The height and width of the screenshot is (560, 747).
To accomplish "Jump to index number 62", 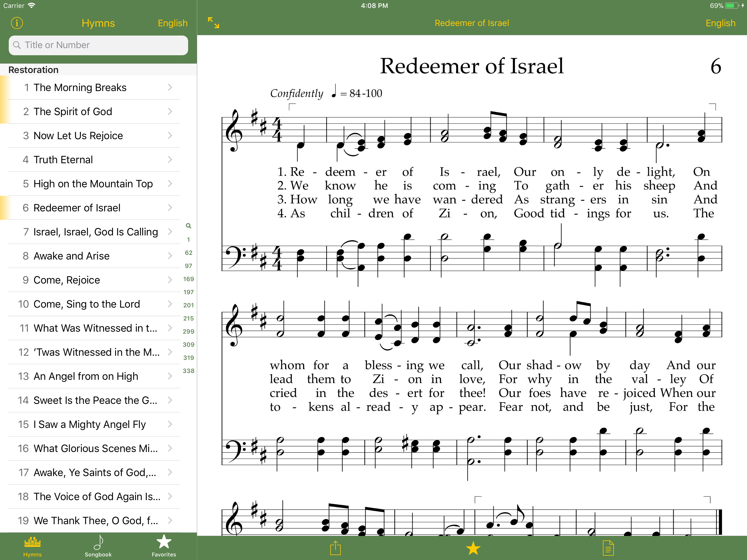I will (x=188, y=253).
